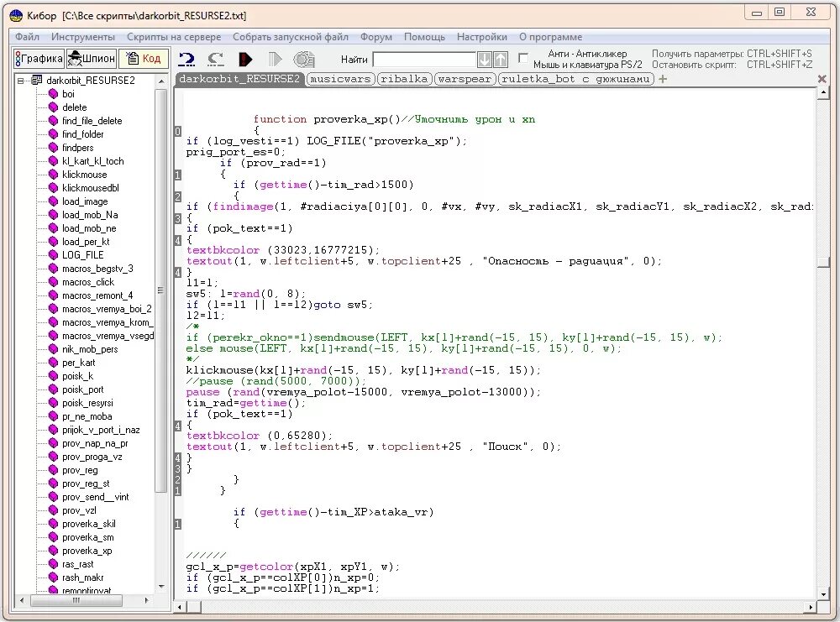
Task: Switch to ruletka_bot с дюжинами tab
Action: pos(576,79)
